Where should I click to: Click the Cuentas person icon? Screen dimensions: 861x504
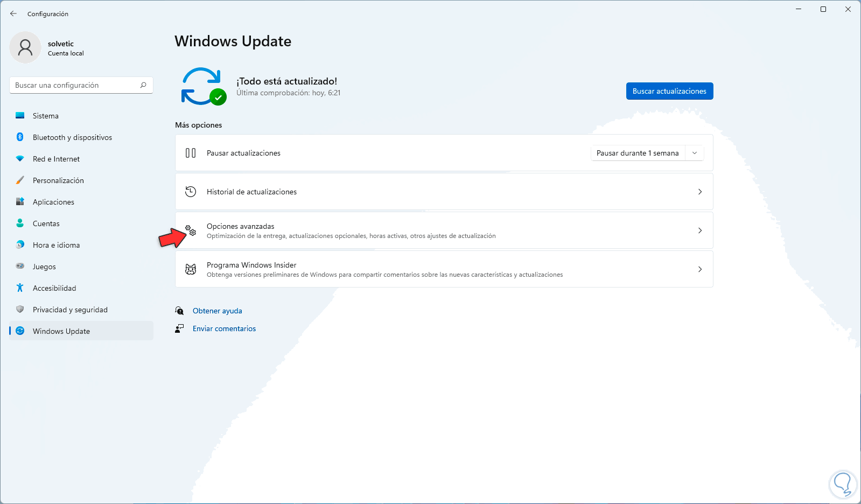pos(20,223)
